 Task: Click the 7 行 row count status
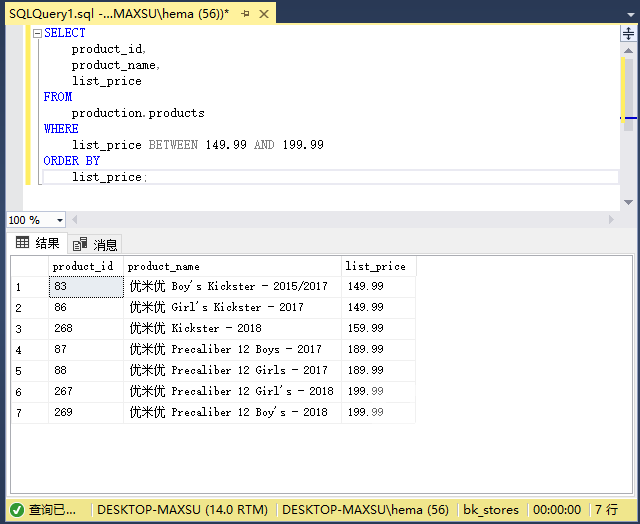tap(607, 510)
